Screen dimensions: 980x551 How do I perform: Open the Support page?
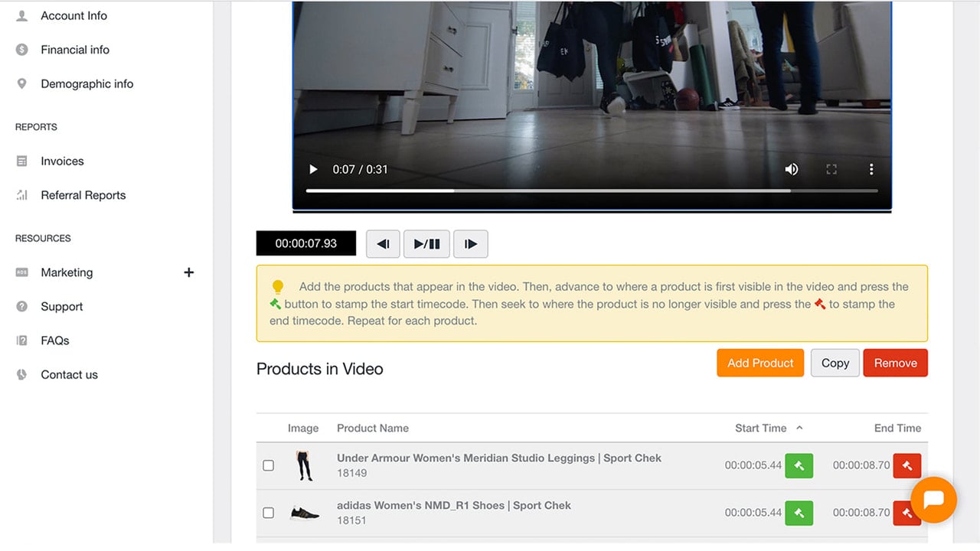pos(61,307)
